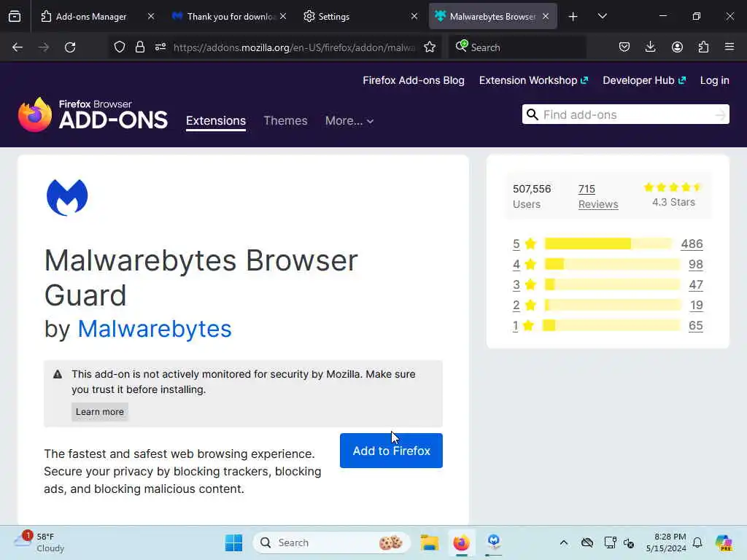Close the Add-ons Manager tab
The height and width of the screenshot is (560, 747).
[151, 16]
